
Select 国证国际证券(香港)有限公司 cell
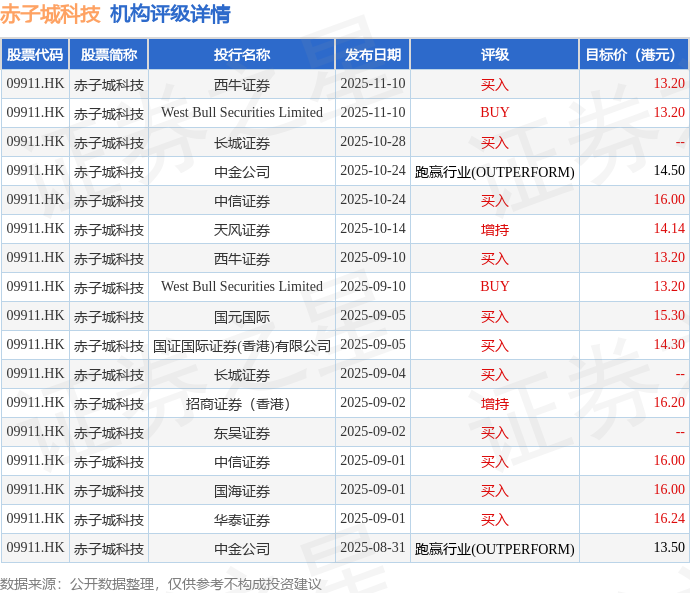242,346
